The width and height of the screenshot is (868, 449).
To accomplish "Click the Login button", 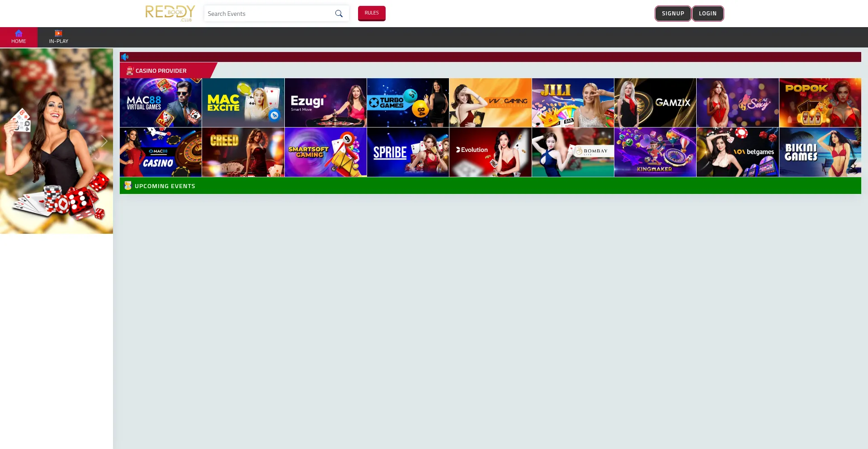I will pos(708,14).
